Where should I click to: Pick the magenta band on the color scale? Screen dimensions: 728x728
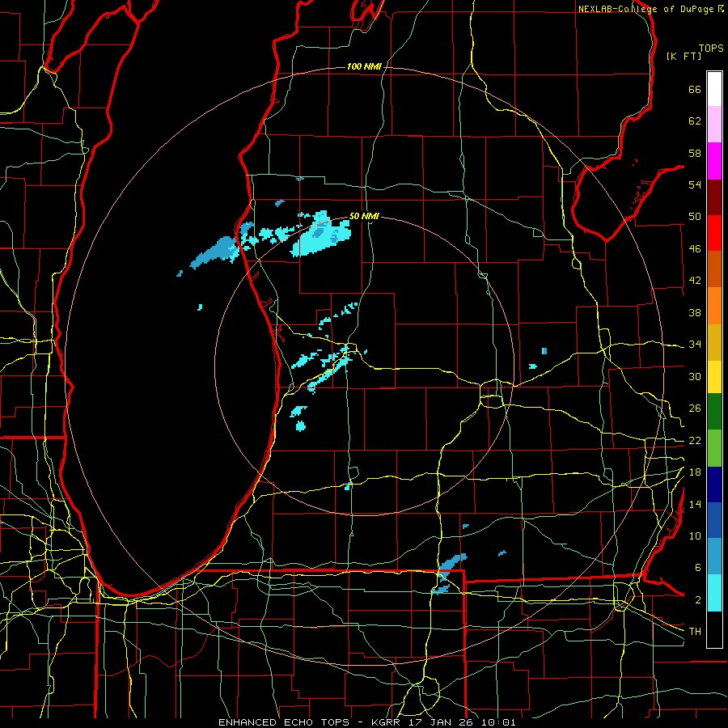coord(714,161)
